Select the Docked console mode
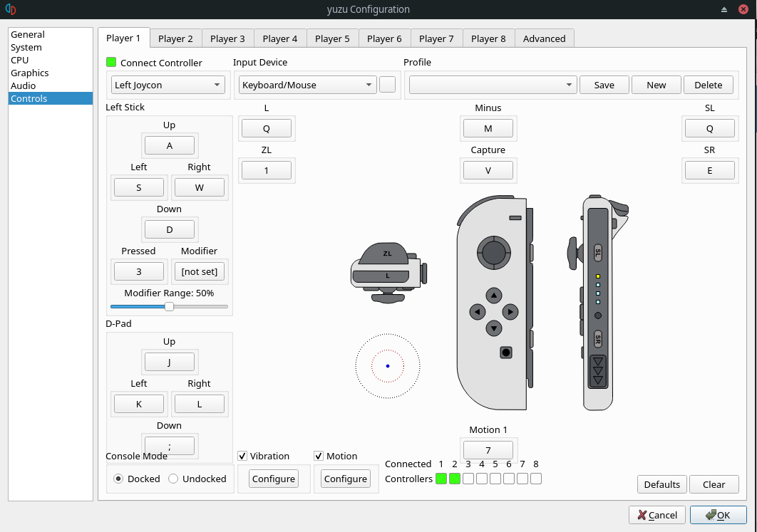The width and height of the screenshot is (757, 532). [x=118, y=479]
